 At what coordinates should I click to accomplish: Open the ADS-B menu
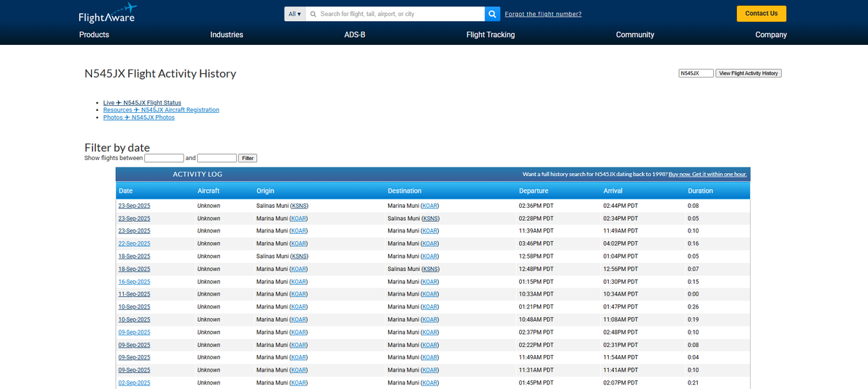point(355,34)
